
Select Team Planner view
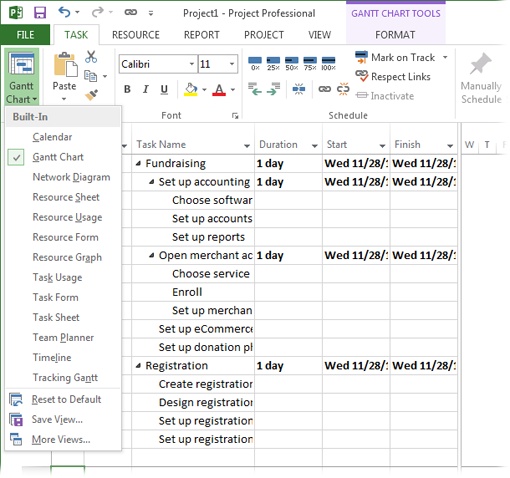[x=63, y=337]
